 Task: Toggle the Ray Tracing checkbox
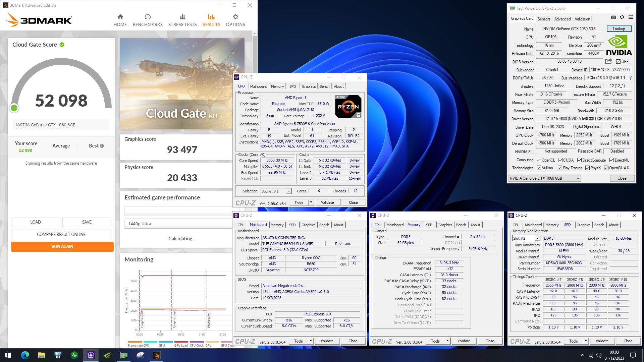560,168
